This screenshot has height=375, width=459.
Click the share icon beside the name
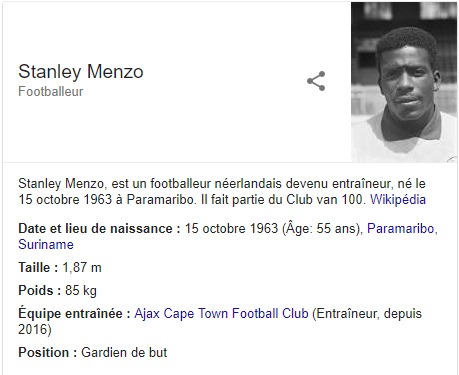(316, 81)
